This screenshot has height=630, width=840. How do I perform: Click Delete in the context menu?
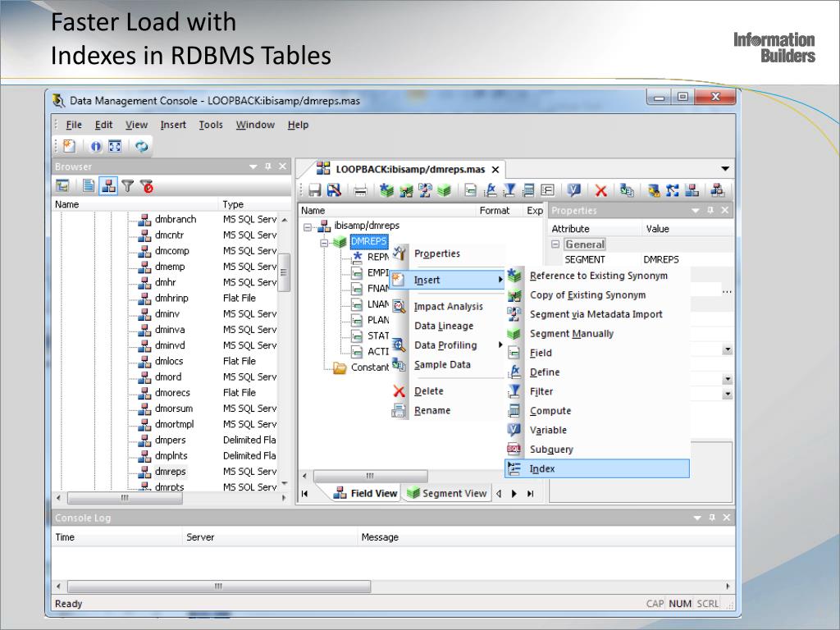(x=447, y=391)
